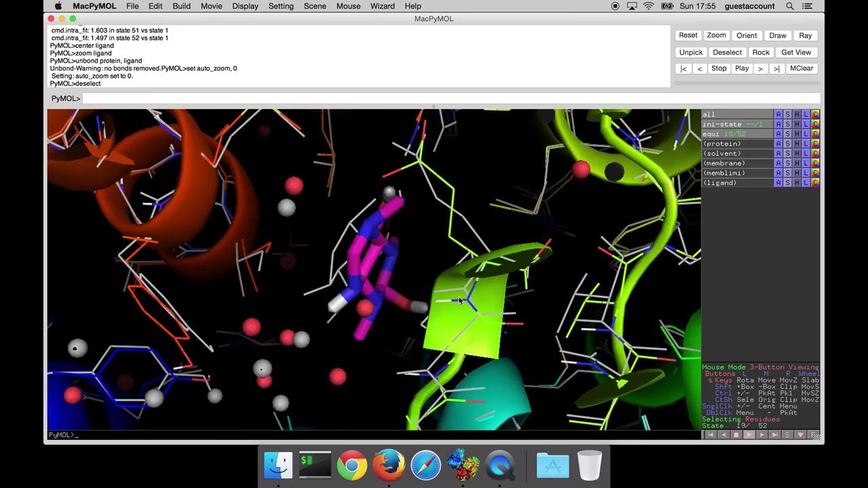Click the Unpick button
The height and width of the screenshot is (488, 868).
[691, 52]
